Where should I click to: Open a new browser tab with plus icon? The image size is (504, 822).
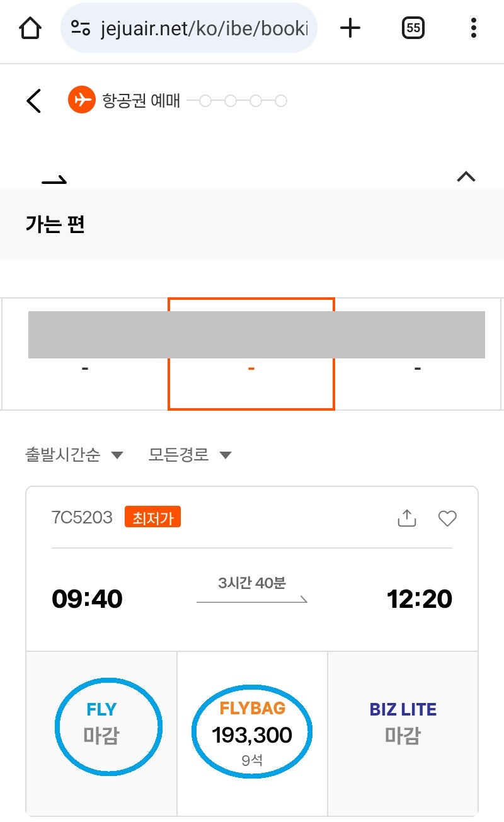350,28
